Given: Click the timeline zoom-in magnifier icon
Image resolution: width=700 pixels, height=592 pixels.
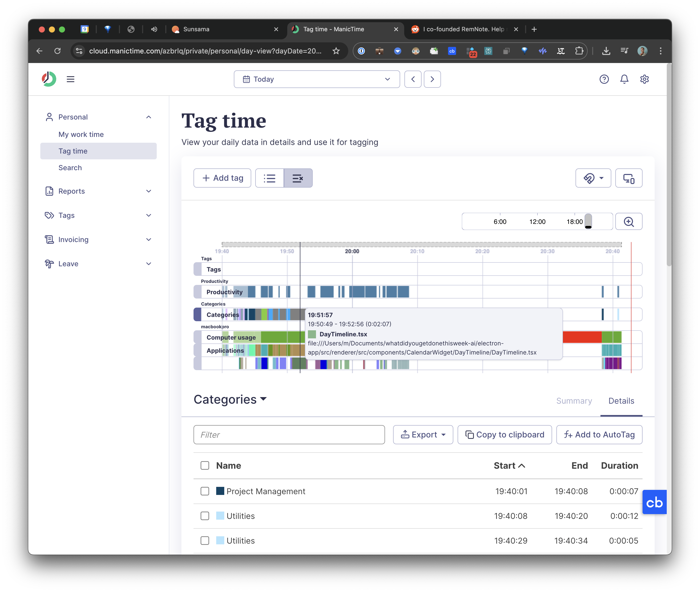Looking at the screenshot, I should 628,222.
